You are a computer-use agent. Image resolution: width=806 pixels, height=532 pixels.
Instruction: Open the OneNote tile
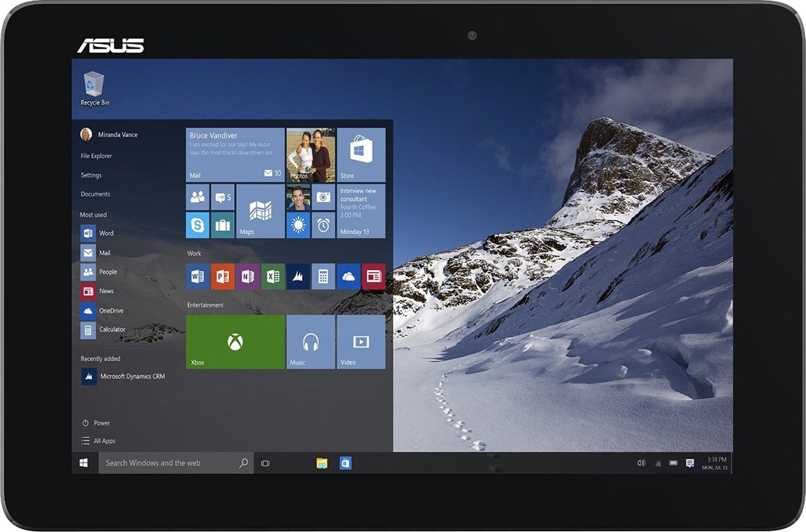point(247,276)
